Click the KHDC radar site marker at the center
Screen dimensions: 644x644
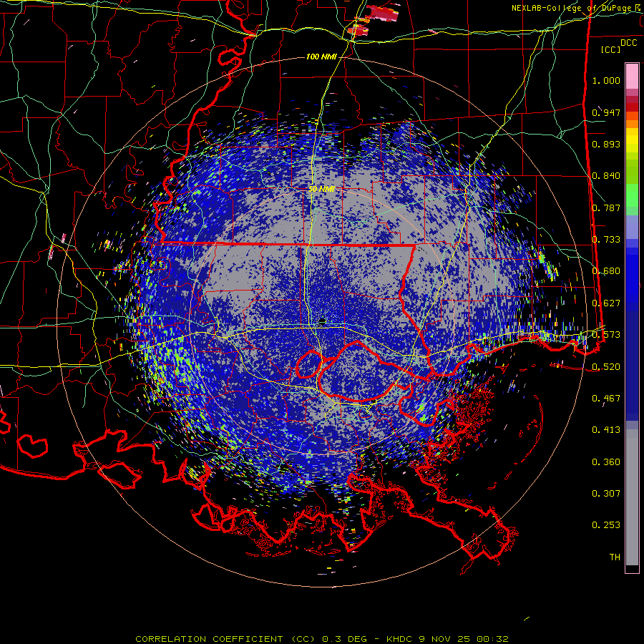tap(322, 321)
